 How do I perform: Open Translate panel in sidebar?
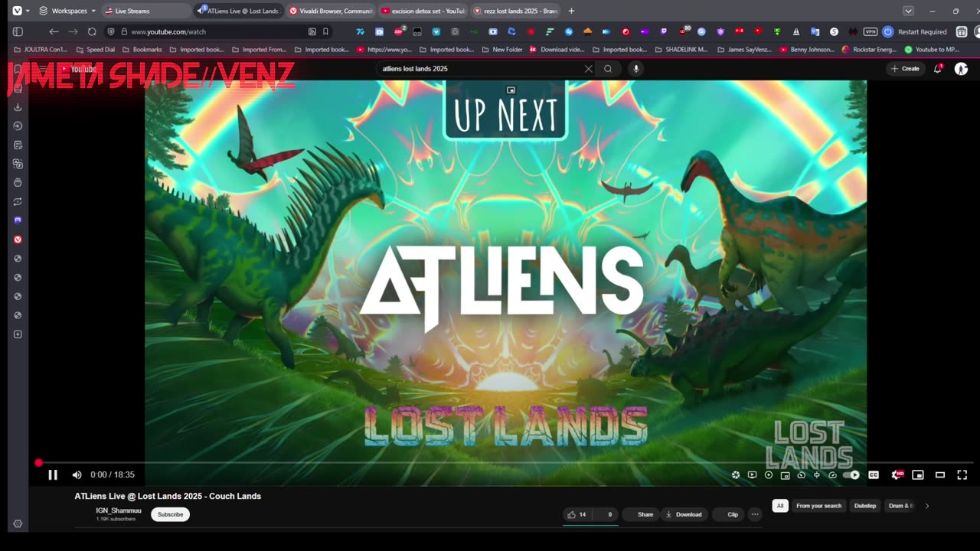(x=18, y=164)
